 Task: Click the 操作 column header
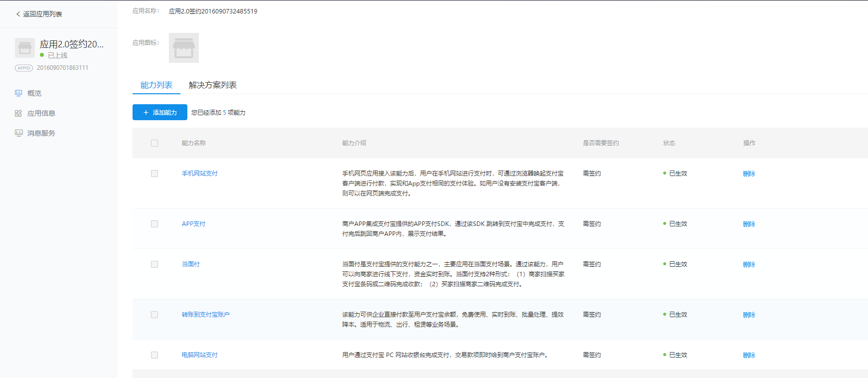749,143
